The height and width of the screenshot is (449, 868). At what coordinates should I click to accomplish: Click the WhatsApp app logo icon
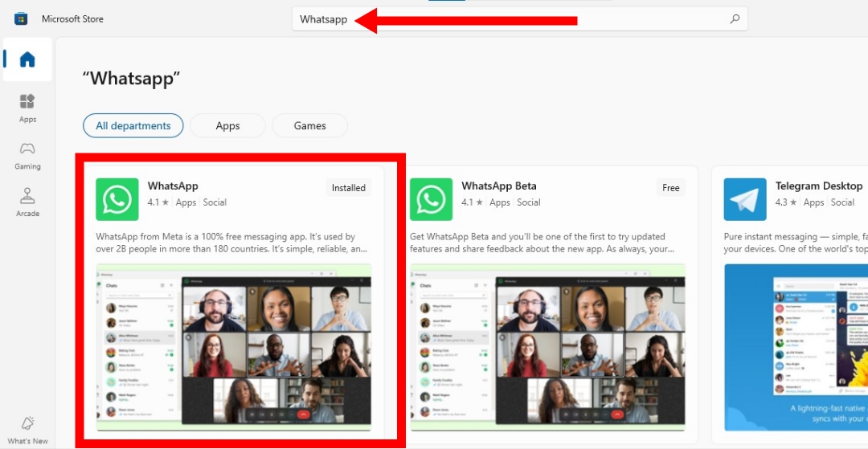117,199
